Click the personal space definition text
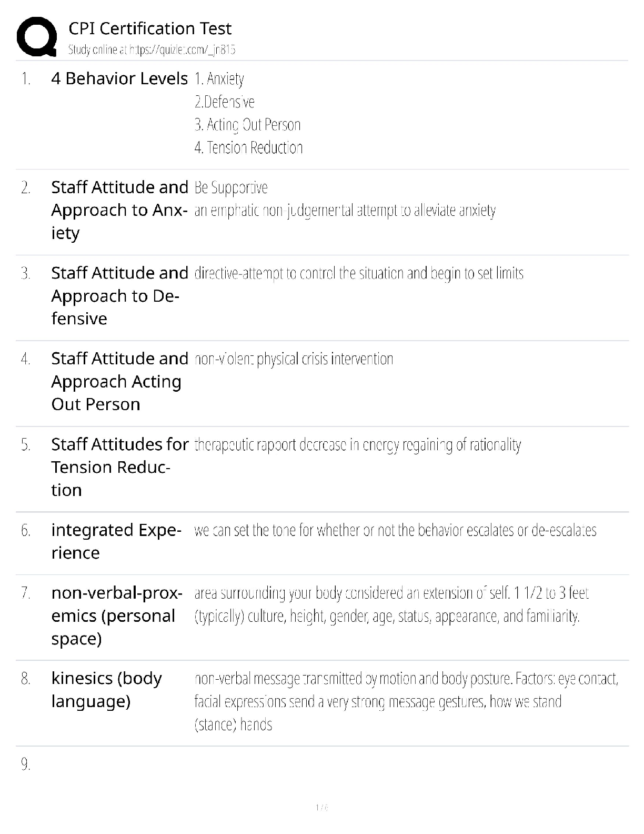This screenshot has height=834, width=644. click(391, 604)
